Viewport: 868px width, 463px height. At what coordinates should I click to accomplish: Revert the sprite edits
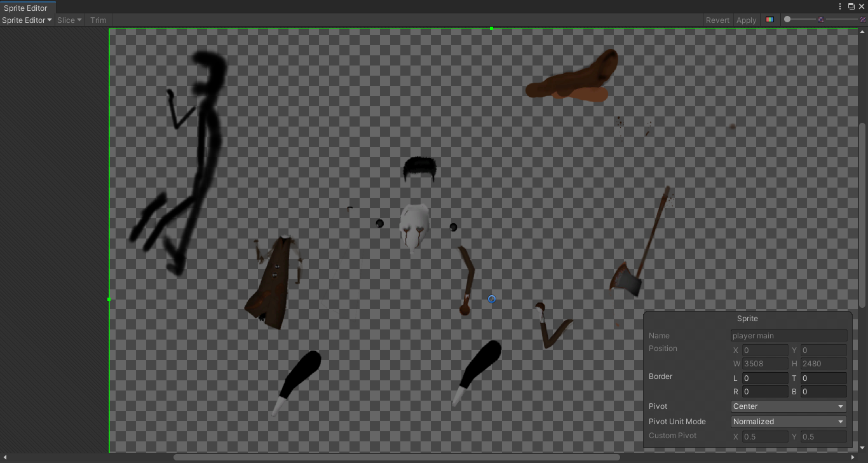(x=717, y=20)
